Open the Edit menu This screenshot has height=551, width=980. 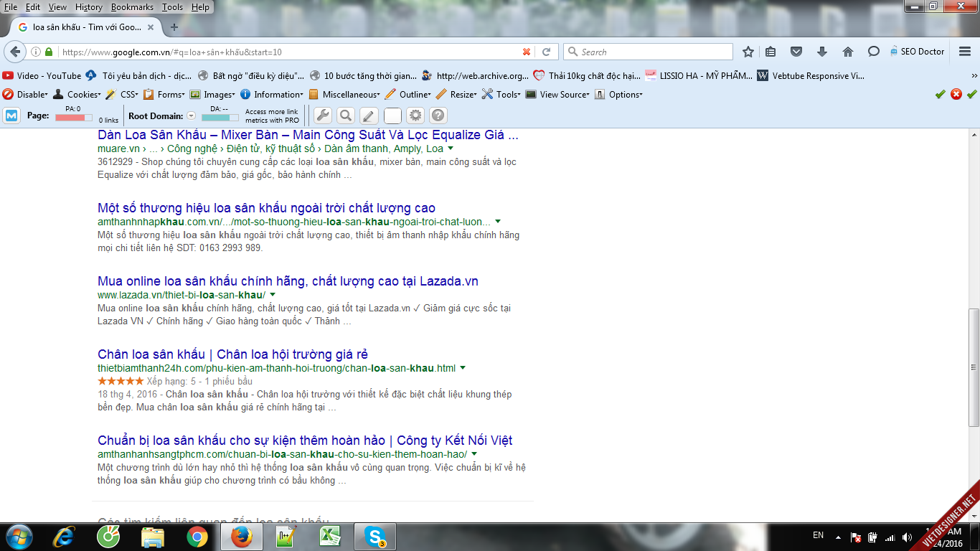coord(33,6)
